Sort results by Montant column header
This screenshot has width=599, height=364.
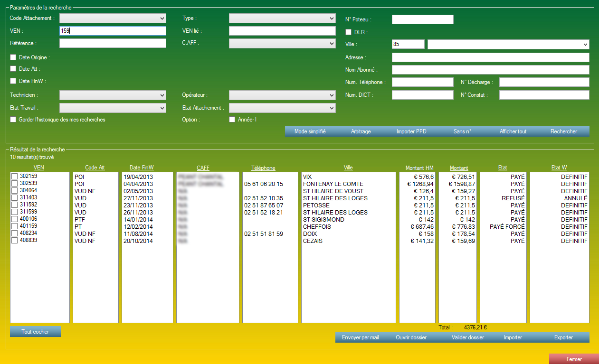click(x=458, y=168)
